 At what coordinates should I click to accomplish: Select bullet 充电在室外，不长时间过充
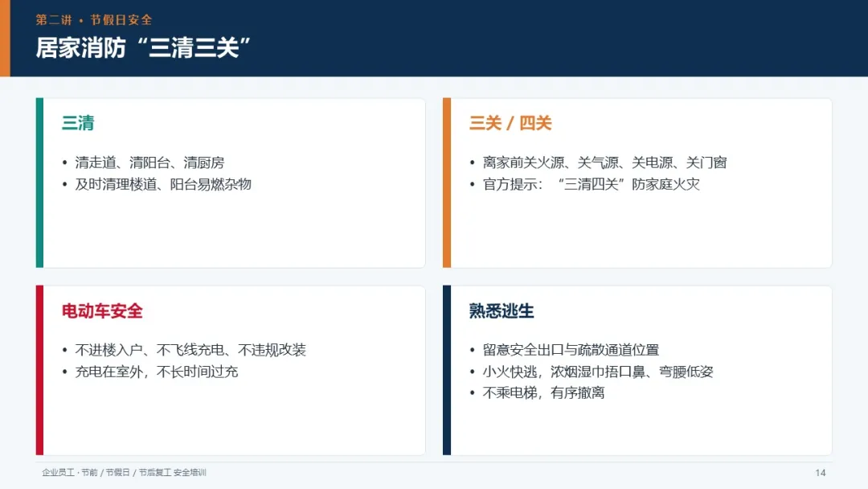click(157, 371)
